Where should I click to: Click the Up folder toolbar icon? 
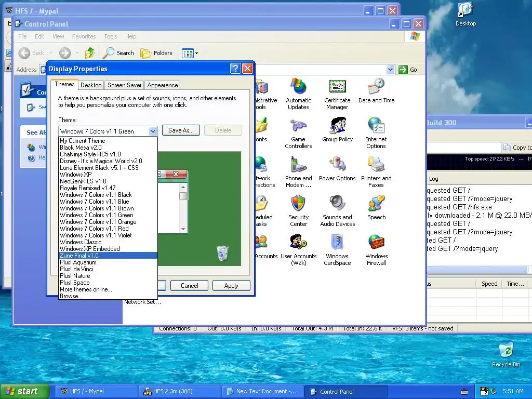(90, 53)
